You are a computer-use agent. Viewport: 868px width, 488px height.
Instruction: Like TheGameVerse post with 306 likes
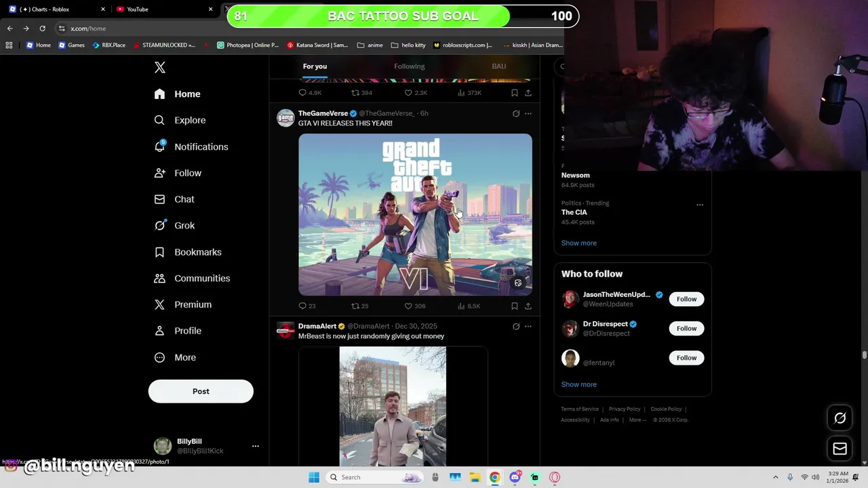click(x=415, y=306)
